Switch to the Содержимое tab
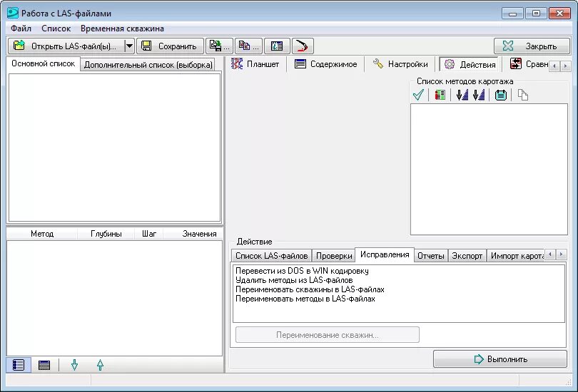 (326, 64)
